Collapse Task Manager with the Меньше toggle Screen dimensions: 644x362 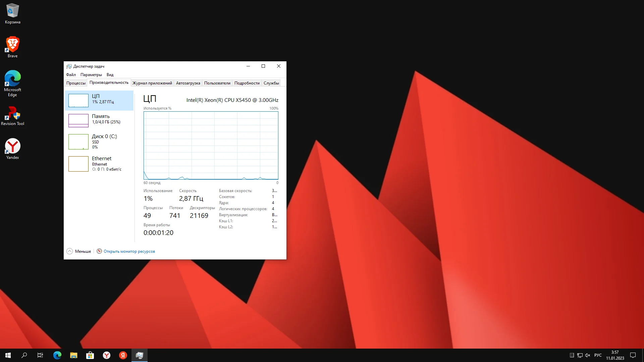(79, 251)
